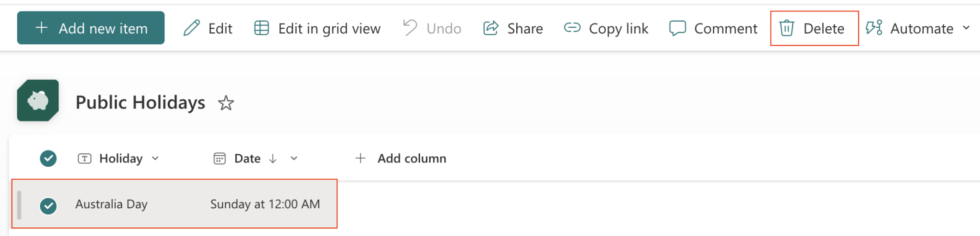Open the Holiday column dropdown

[155, 159]
